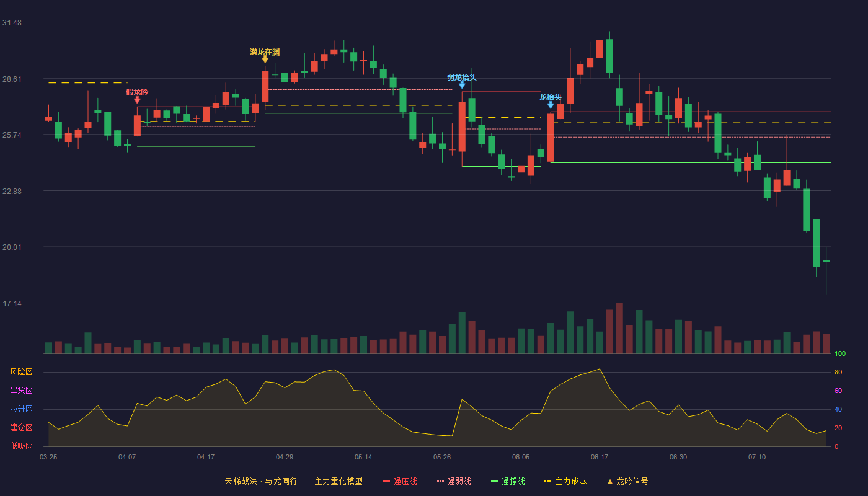Toggle the 云梯战法 主力量化模型 legend entry
This screenshot has width=868, height=496.
pos(293,481)
